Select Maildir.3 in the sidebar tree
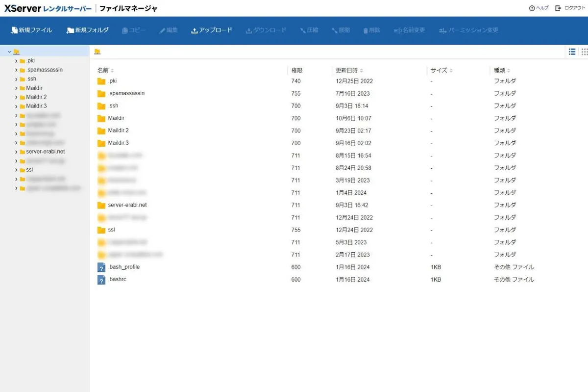This screenshot has height=392, width=588. coord(36,106)
